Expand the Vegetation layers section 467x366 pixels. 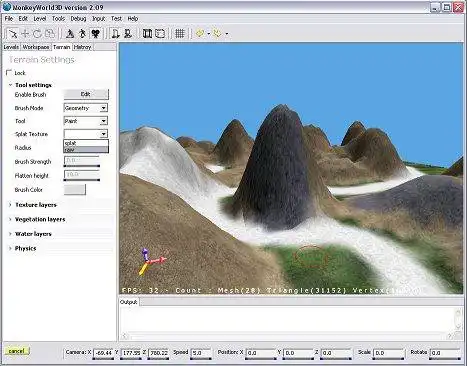pyautogui.click(x=10, y=219)
